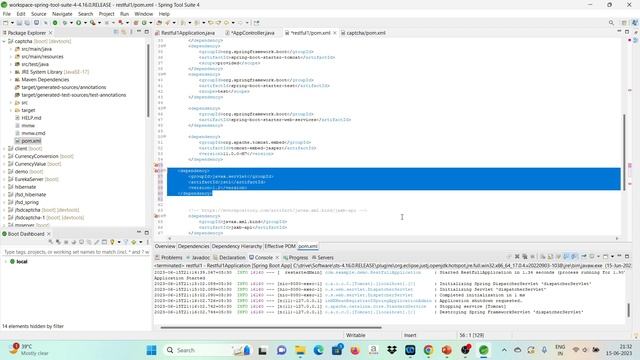Image resolution: width=640 pixels, height=360 pixels.
Task: Click the filter funnel icon in Boot Dashboard
Action: pyautogui.click(x=126, y=242)
